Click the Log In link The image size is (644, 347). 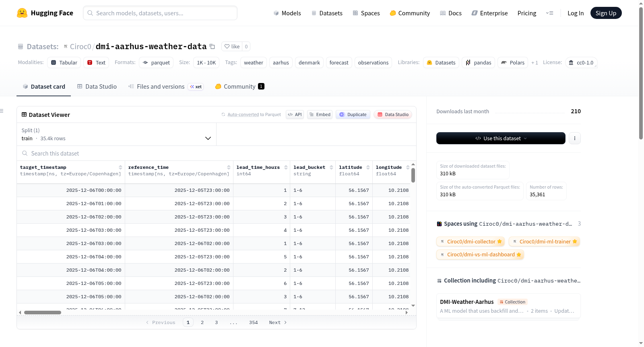[576, 13]
